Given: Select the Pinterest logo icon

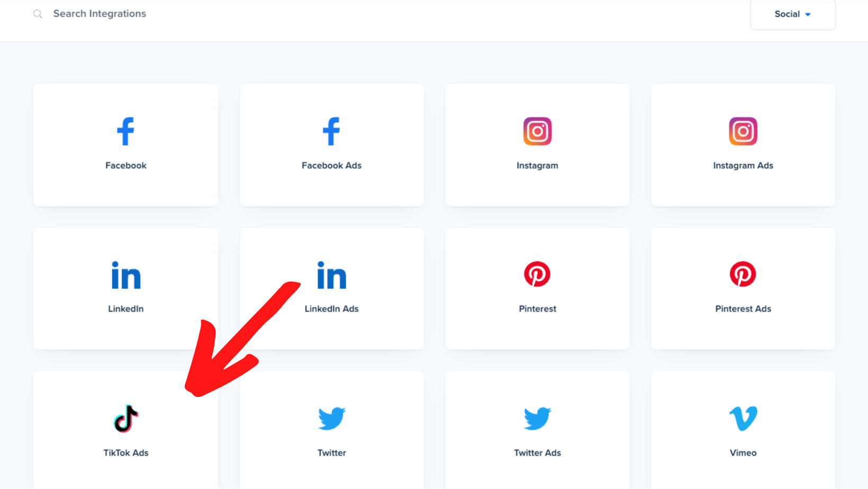Looking at the screenshot, I should [537, 274].
